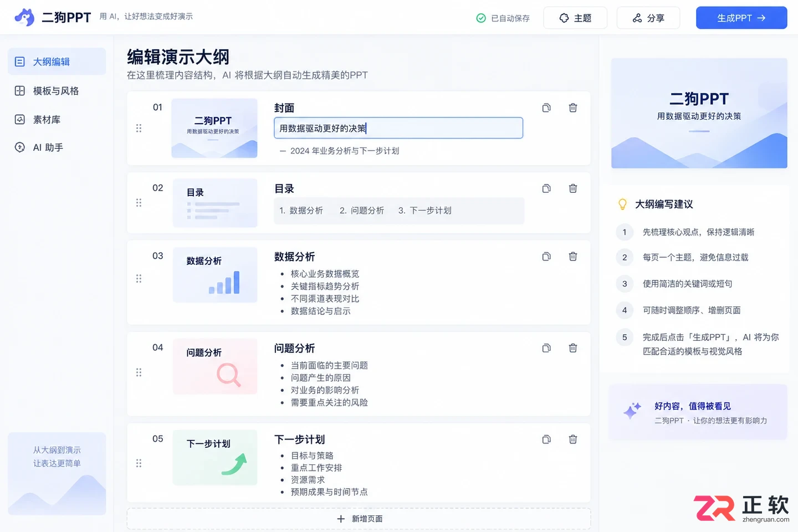Click the drag handle of slide 01
Screen dimensions: 798x532
pyautogui.click(x=139, y=128)
